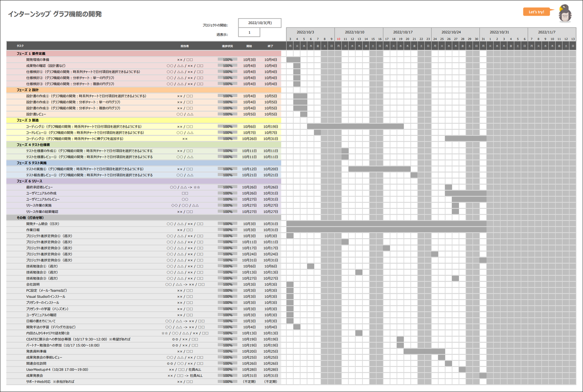
Task: Click the 100% progress bar for 開発環境の準備
Action: click(228, 59)
